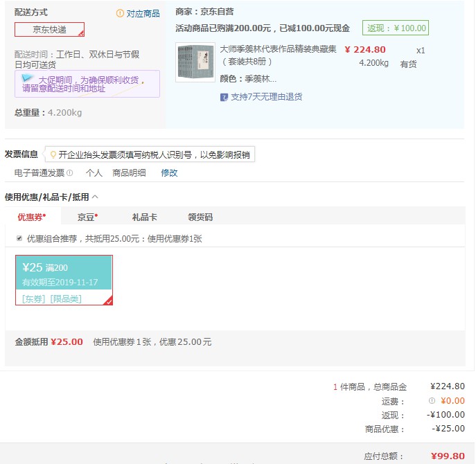Click the product price ¥ 224.80
This screenshot has width=476, height=464.
365,49
